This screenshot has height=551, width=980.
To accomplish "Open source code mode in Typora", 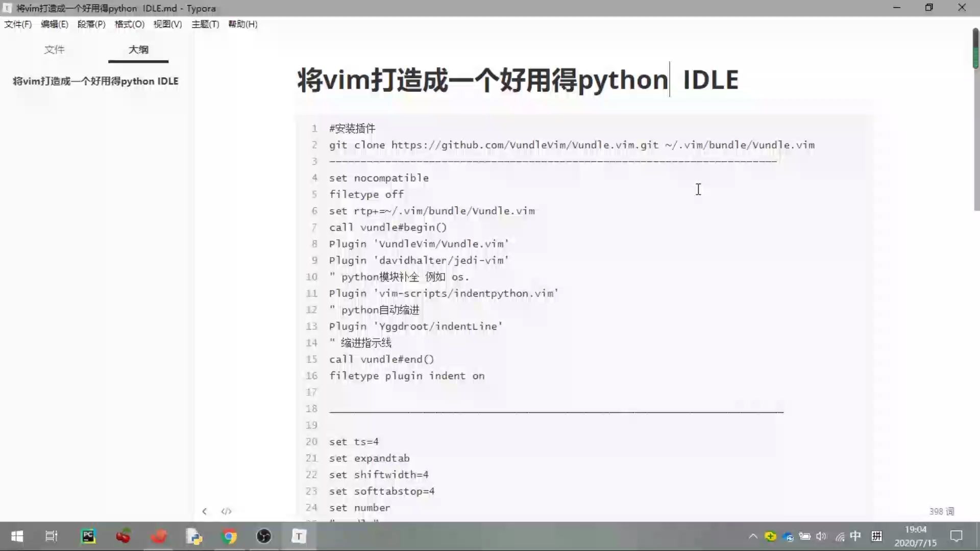I will [226, 511].
